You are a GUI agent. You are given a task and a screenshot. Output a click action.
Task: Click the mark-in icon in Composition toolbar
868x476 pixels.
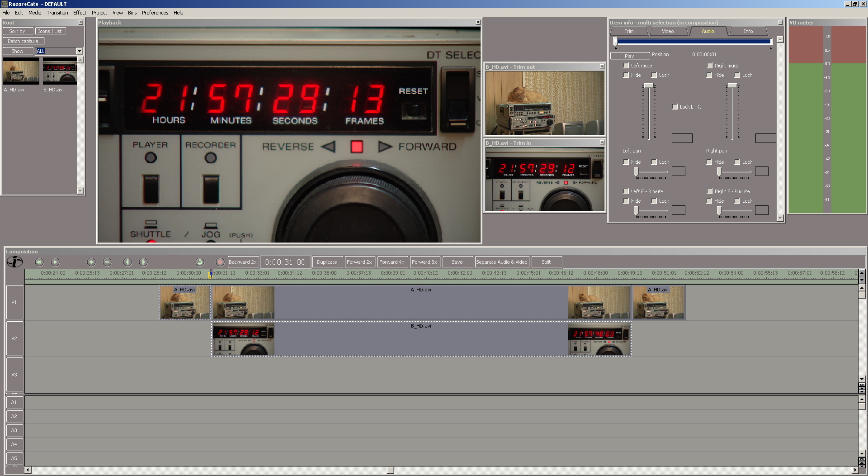[127, 262]
